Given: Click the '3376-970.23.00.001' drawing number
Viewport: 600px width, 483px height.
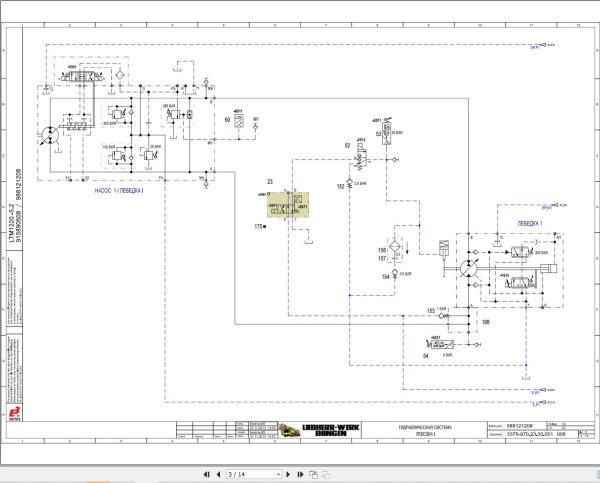Looking at the screenshot, I should tap(530, 434).
